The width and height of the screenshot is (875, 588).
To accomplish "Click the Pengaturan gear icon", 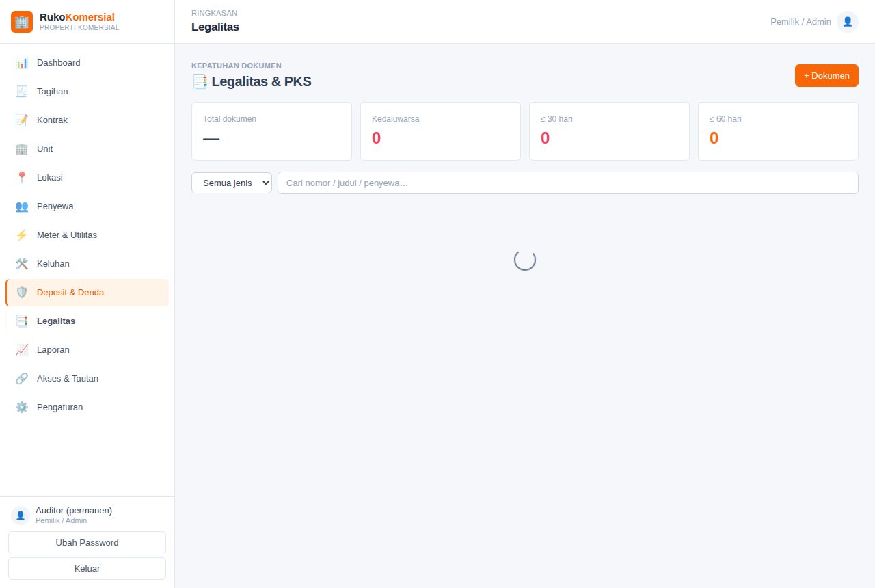I will click(22, 407).
